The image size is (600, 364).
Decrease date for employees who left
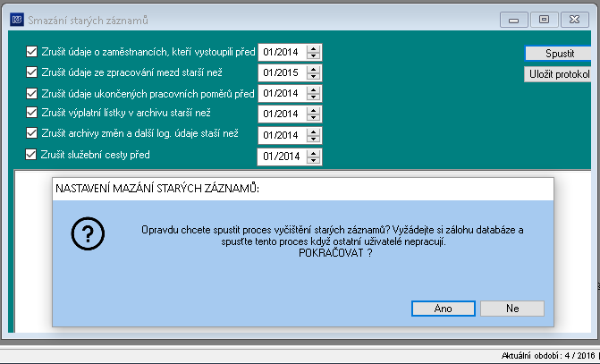(313, 55)
